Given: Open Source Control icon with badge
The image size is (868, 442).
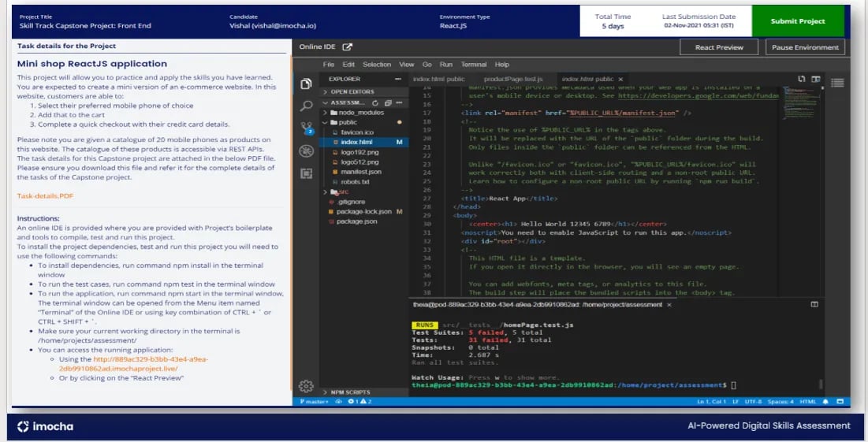Looking at the screenshot, I should click(306, 128).
